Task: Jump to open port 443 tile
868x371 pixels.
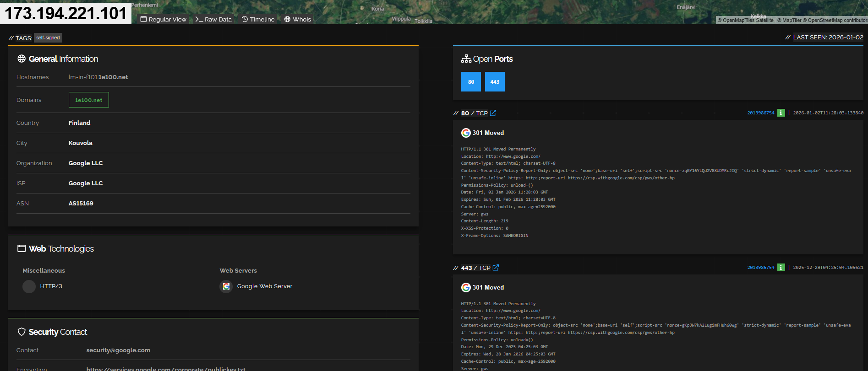Action: (495, 82)
